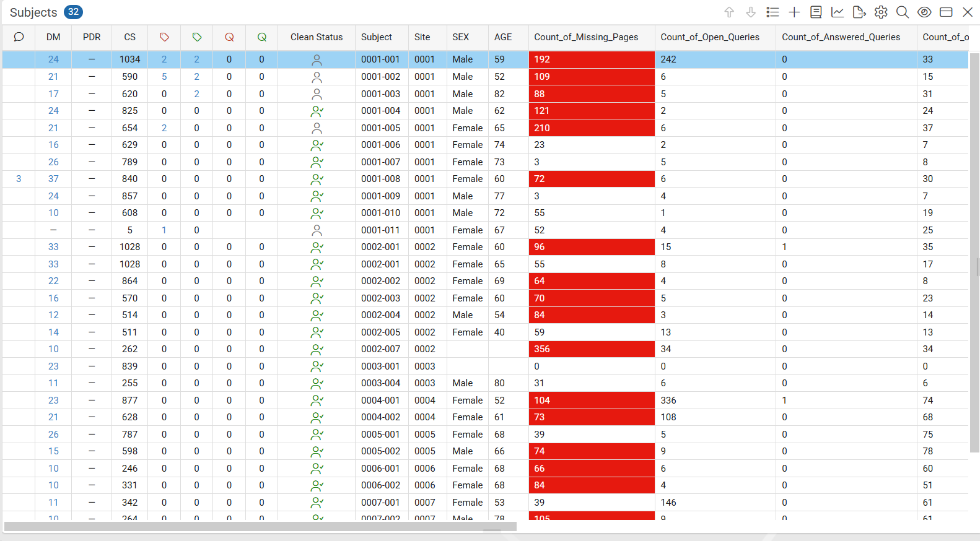Toggle the eye visibility icon
This screenshot has width=980, height=541.
(924, 12)
